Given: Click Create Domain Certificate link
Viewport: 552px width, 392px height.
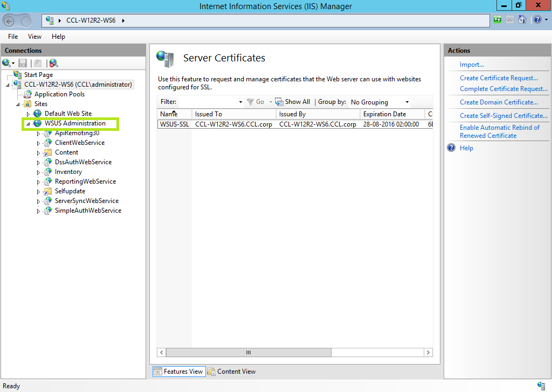Looking at the screenshot, I should tap(499, 102).
